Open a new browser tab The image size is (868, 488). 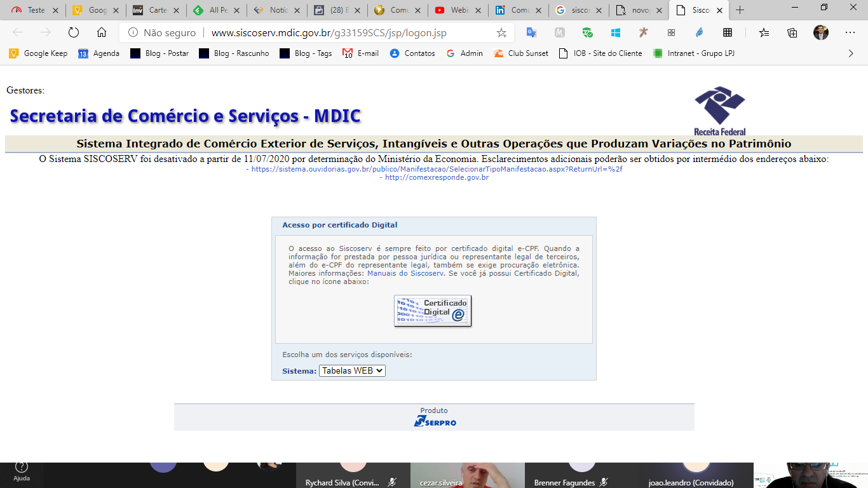pyautogui.click(x=740, y=10)
